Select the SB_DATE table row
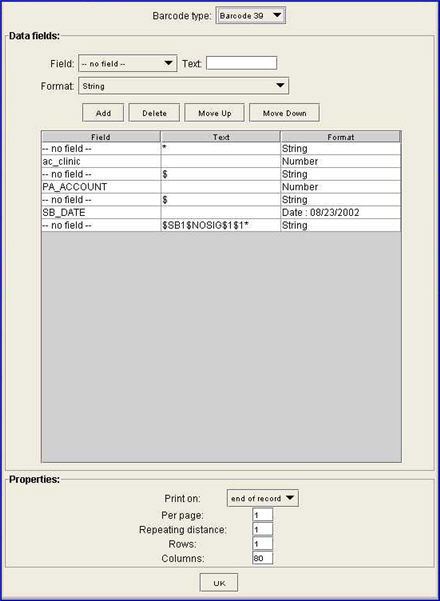The image size is (440, 601). [221, 212]
